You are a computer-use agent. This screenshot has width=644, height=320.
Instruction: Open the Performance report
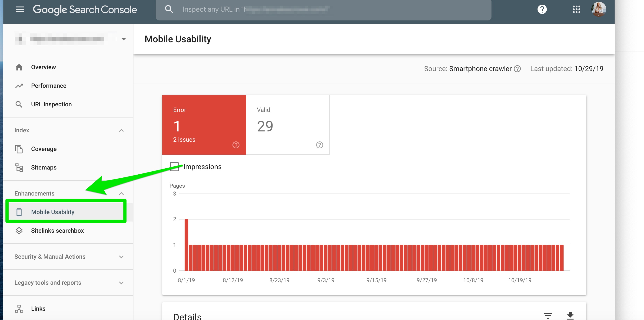pos(49,86)
